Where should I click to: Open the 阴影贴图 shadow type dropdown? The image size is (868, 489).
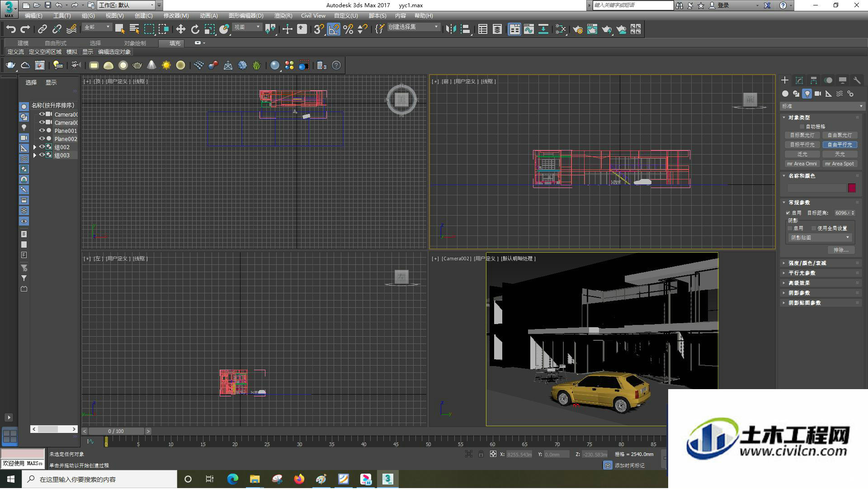(820, 238)
